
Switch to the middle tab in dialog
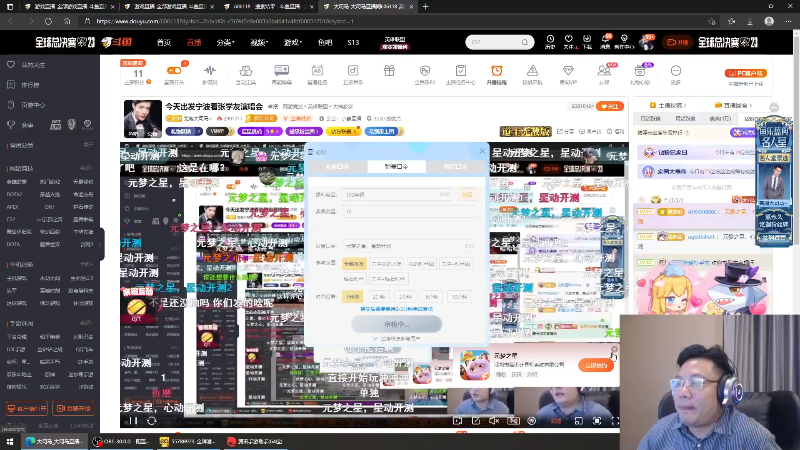click(x=396, y=167)
